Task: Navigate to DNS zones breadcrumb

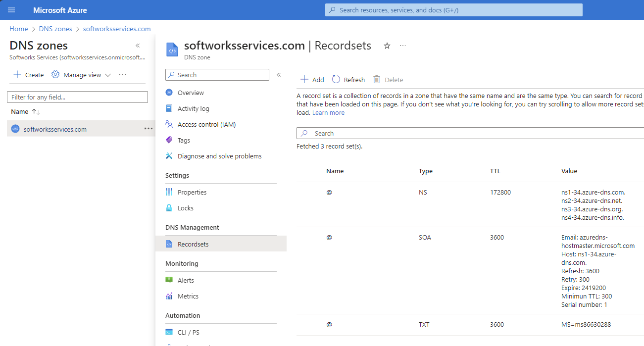Action: 55,29
